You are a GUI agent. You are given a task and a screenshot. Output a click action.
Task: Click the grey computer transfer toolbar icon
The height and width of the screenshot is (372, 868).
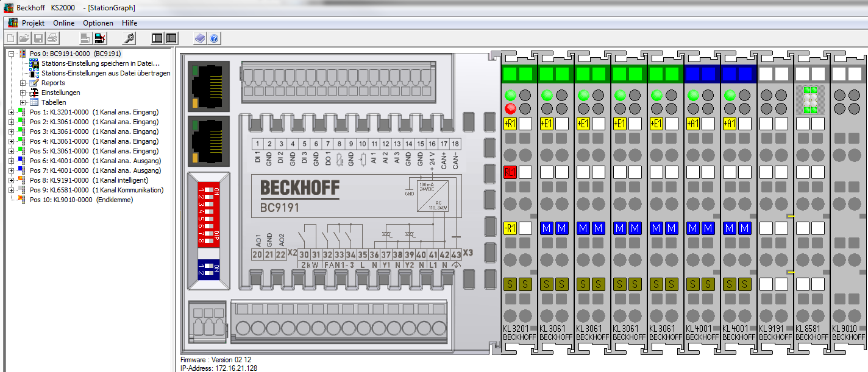tap(85, 38)
